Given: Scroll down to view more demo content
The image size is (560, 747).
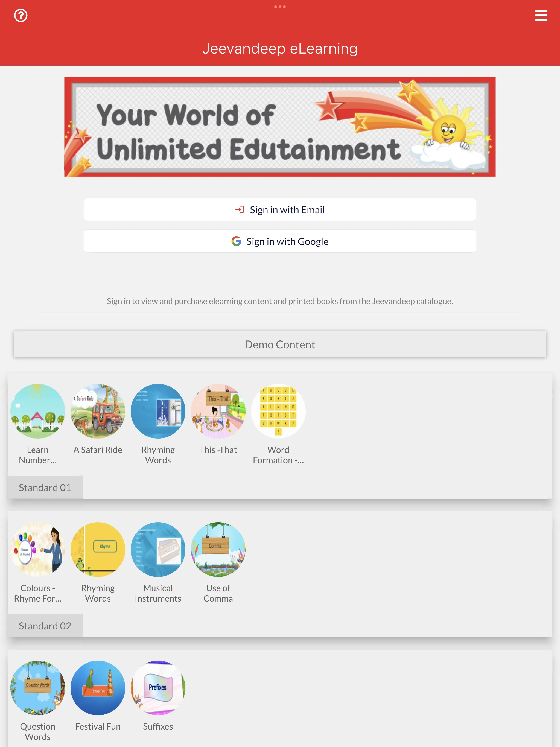Looking at the screenshot, I should pos(280,706).
